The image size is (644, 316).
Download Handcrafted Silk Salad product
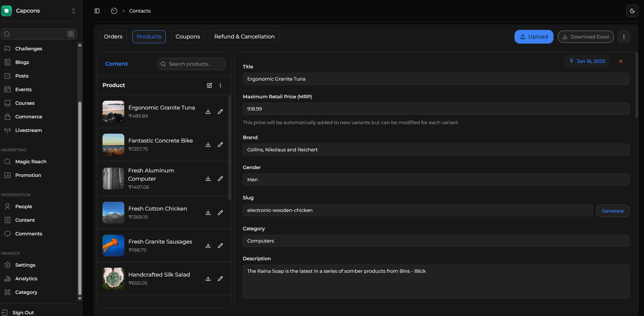coord(208,279)
